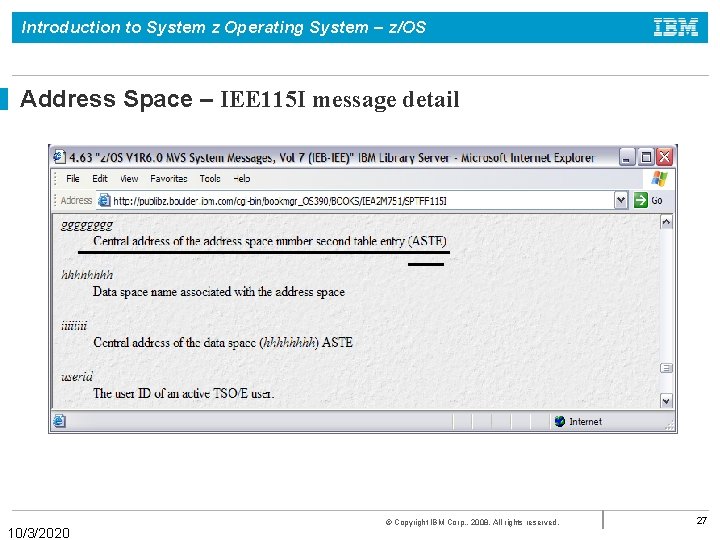Click the scrollbar down arrow
The width and height of the screenshot is (720, 540).
pyautogui.click(x=666, y=400)
